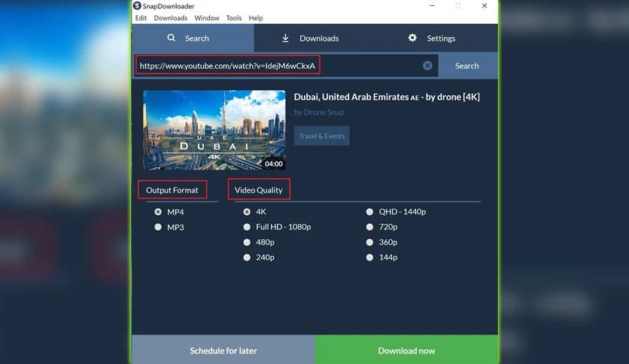Click the video title Dubai, United Arab Emirates

(387, 97)
